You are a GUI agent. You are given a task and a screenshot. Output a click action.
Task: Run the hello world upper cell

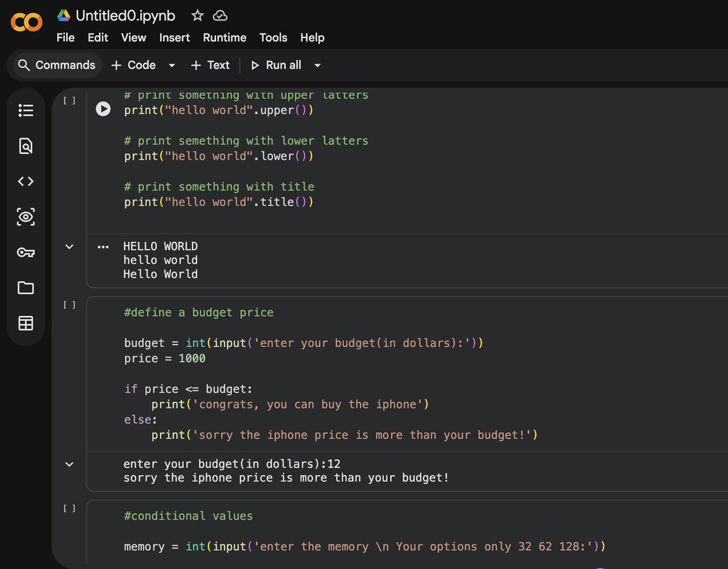[x=103, y=109]
